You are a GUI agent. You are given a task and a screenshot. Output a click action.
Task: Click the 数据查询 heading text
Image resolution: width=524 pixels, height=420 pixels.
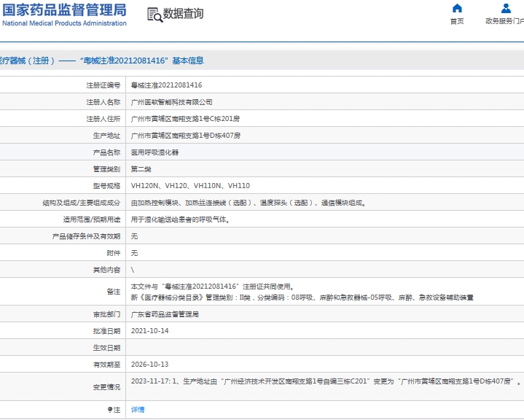[x=183, y=14]
